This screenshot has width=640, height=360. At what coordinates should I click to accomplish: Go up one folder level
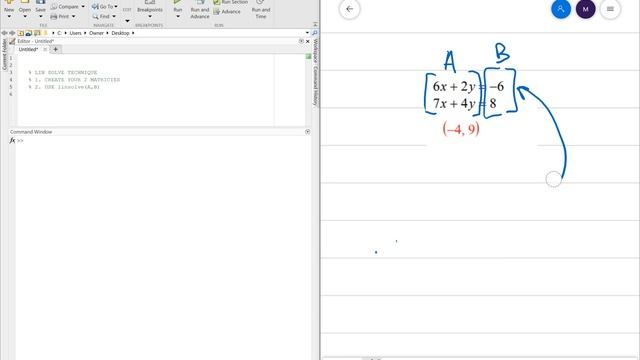(x=20, y=33)
